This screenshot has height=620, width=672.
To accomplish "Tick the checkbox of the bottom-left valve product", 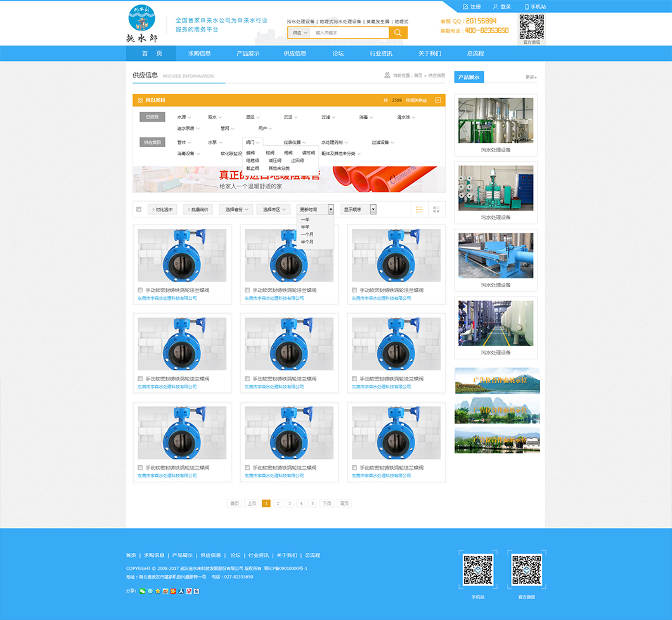I will pyautogui.click(x=140, y=467).
